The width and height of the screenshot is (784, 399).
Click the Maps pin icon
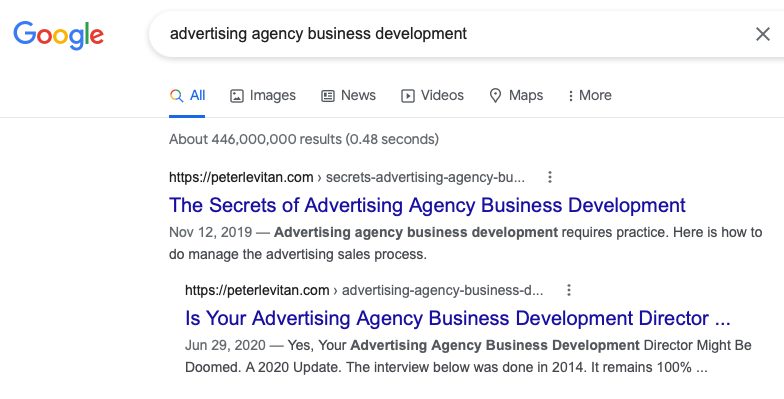coord(495,96)
